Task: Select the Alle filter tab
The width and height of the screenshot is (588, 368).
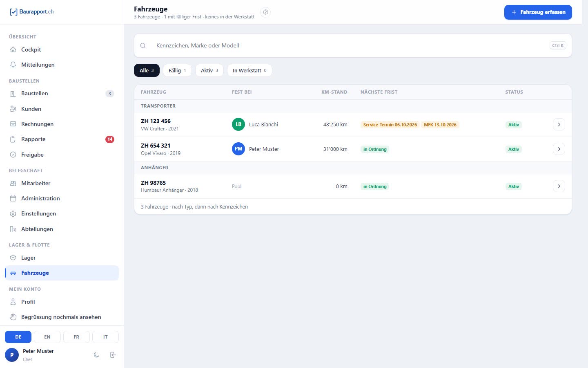Action: click(x=147, y=70)
